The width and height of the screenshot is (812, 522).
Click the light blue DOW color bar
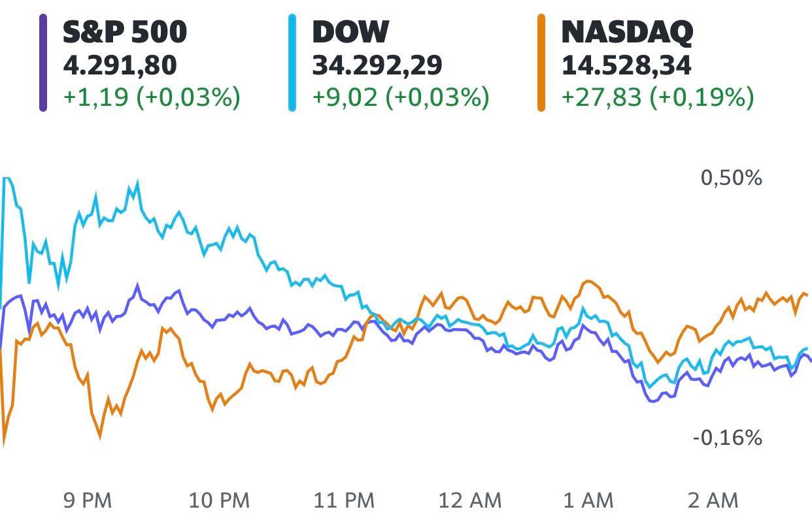[x=292, y=63]
